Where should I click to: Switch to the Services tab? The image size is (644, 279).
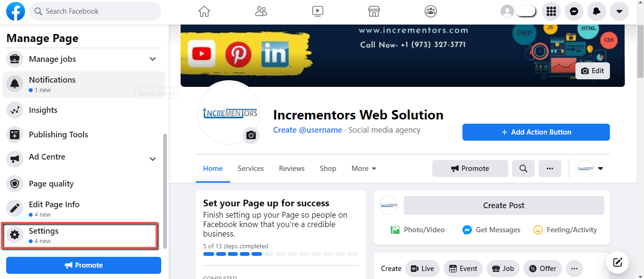[x=251, y=169]
